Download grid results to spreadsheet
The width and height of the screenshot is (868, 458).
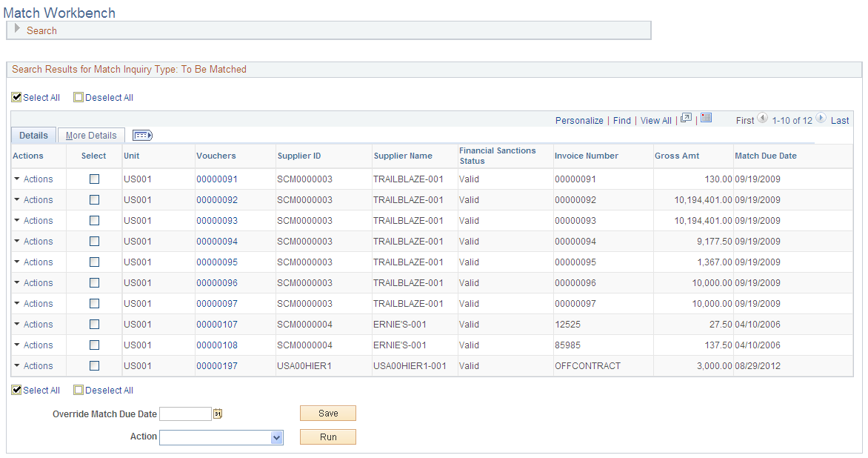pos(705,117)
